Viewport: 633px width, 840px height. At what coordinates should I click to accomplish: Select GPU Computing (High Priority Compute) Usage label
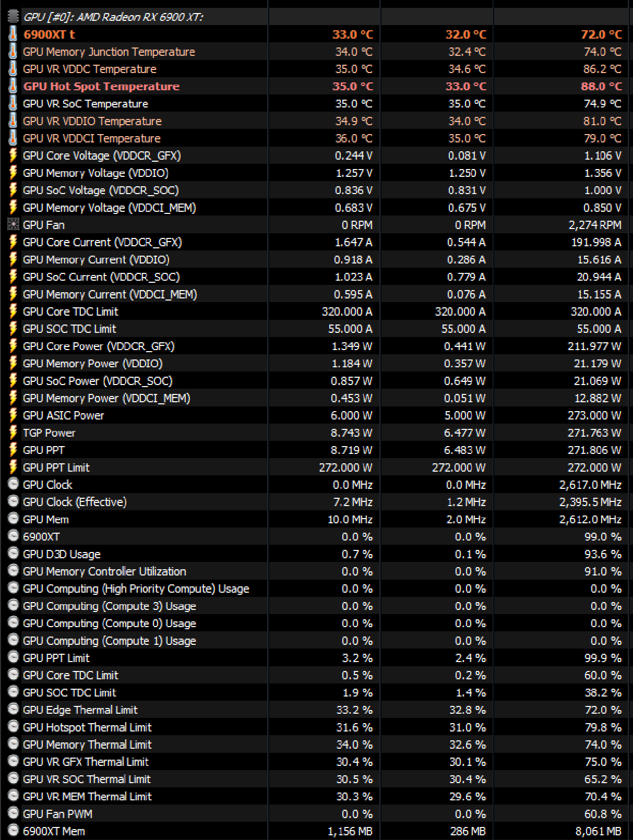click(x=136, y=589)
